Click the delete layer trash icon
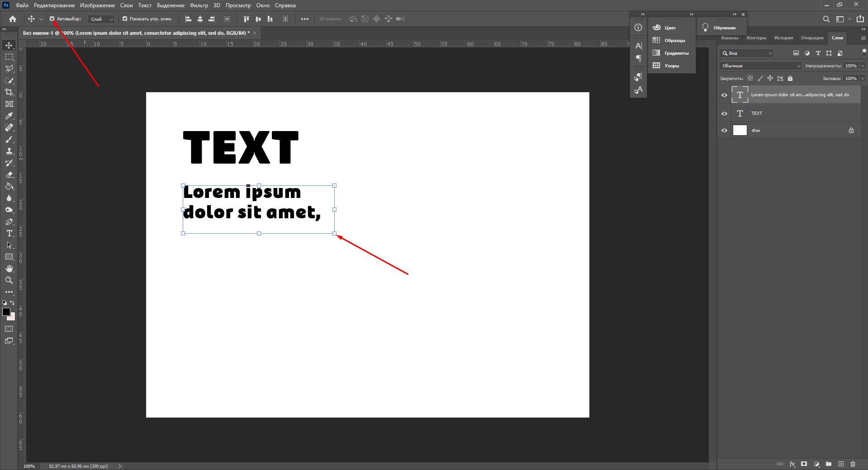Image resolution: width=868 pixels, height=470 pixels. tap(853, 464)
